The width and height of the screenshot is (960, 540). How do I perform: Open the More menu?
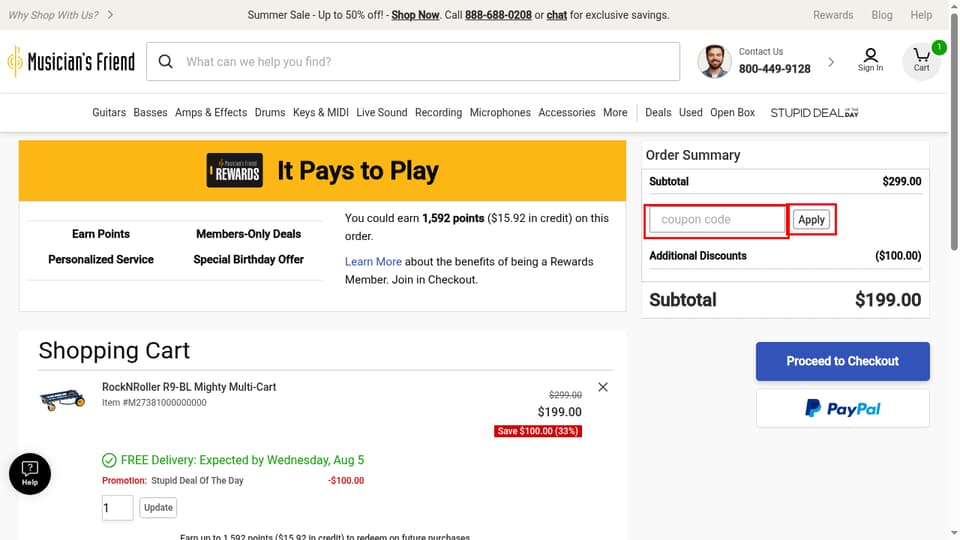click(x=615, y=113)
